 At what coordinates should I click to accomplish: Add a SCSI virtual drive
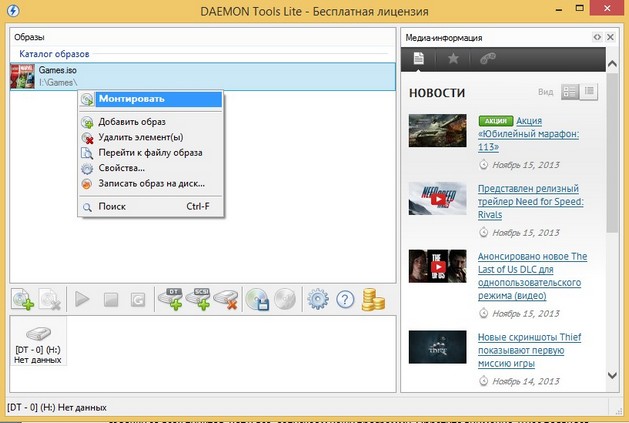pyautogui.click(x=198, y=299)
